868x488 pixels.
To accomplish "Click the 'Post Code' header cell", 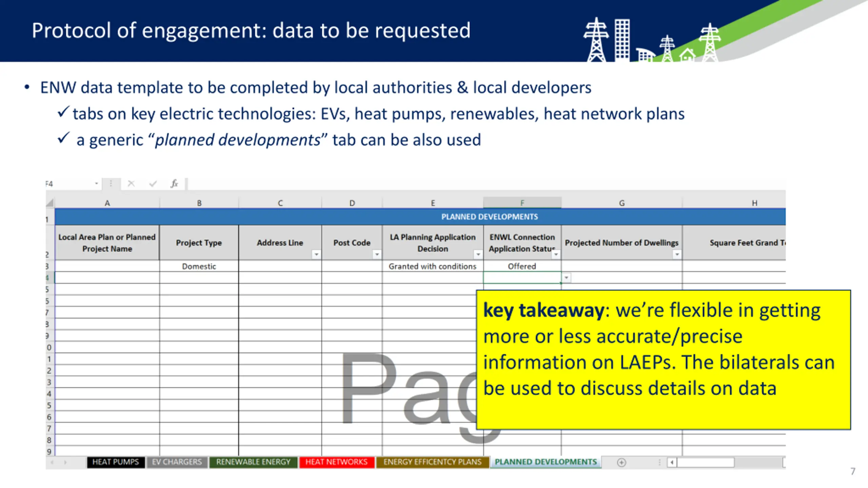I will pos(352,243).
